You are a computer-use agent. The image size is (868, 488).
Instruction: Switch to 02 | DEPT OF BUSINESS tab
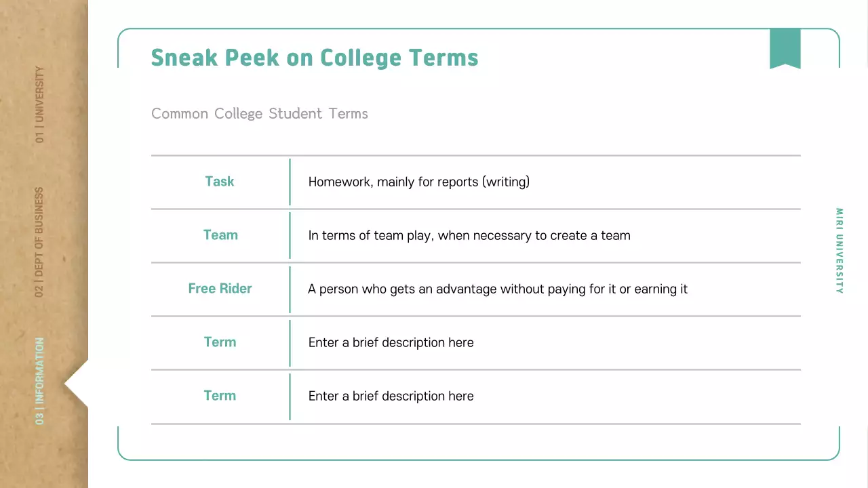39,242
